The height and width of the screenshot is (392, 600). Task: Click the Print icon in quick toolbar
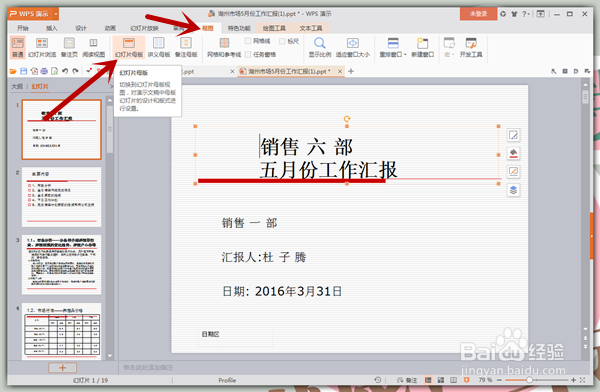point(44,71)
